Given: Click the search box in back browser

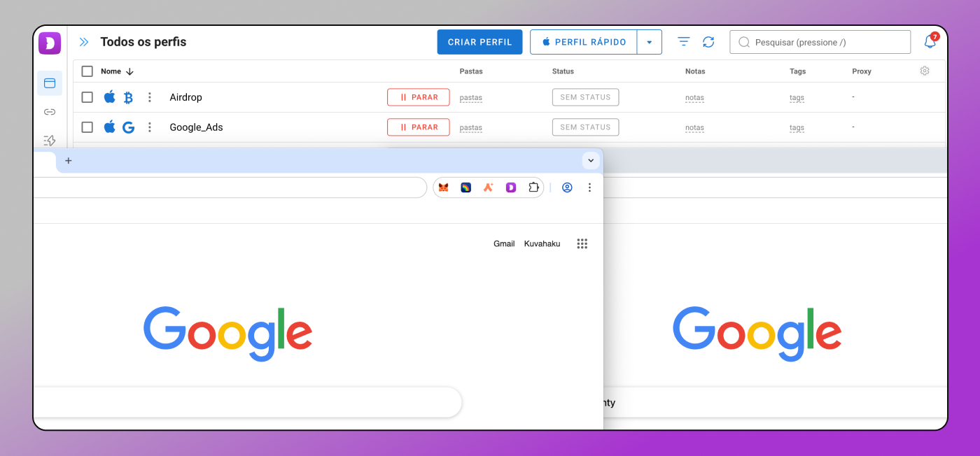Looking at the screenshot, I should (775, 402).
